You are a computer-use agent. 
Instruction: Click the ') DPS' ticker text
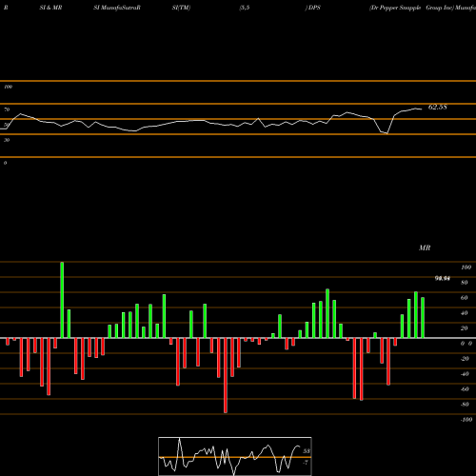pos(313,8)
